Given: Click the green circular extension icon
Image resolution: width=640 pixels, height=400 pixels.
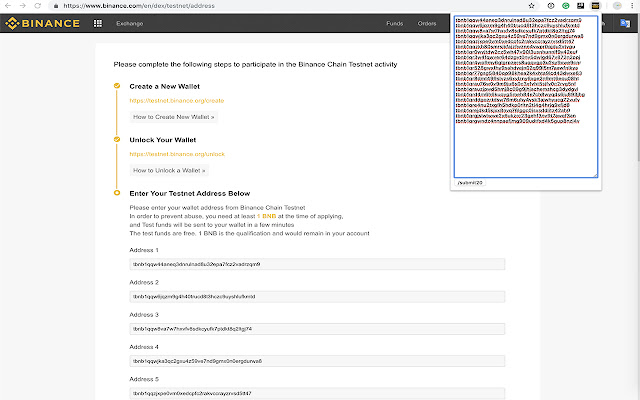Looking at the screenshot, I should coord(565,5).
